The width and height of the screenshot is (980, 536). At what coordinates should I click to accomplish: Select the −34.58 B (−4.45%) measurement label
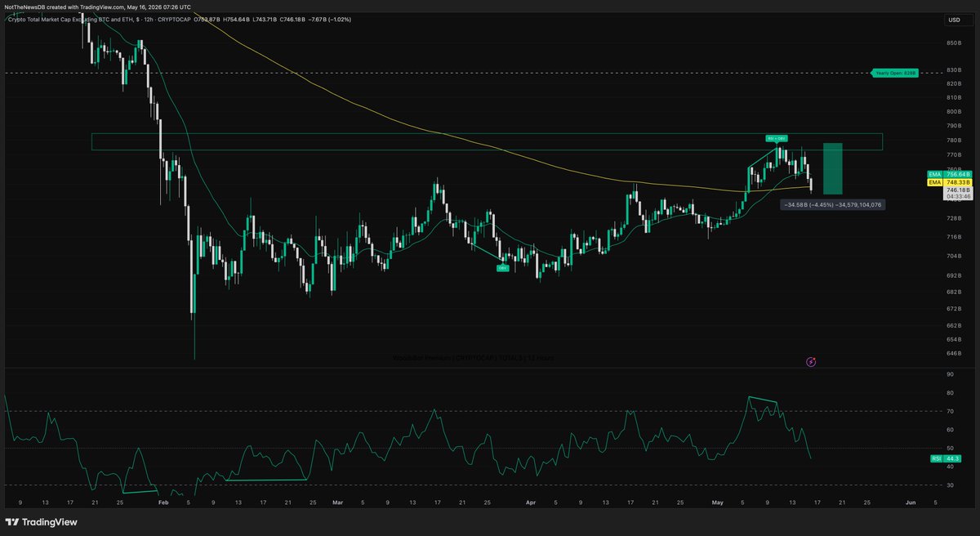[x=832, y=204]
